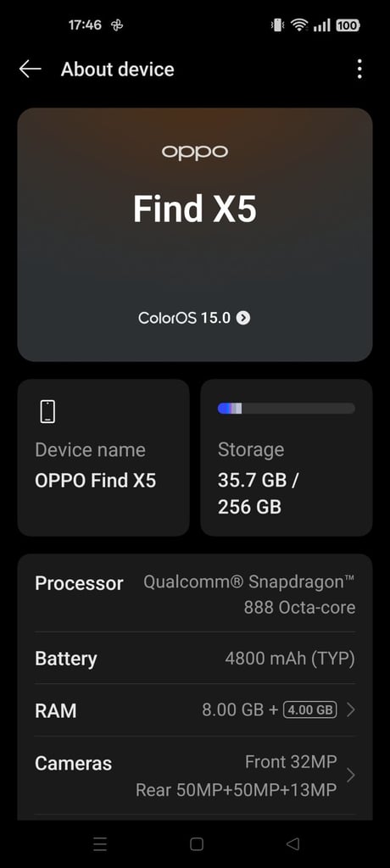Tap the battery 100 indicator

tap(348, 25)
